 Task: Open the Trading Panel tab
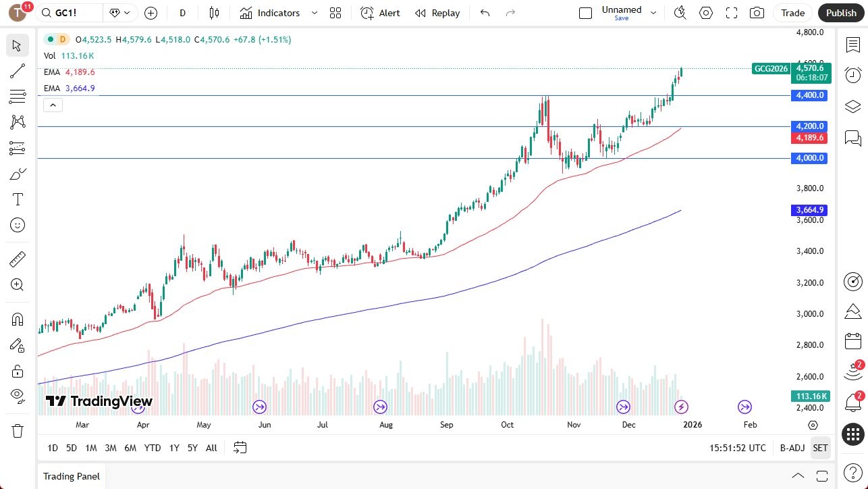coord(70,476)
